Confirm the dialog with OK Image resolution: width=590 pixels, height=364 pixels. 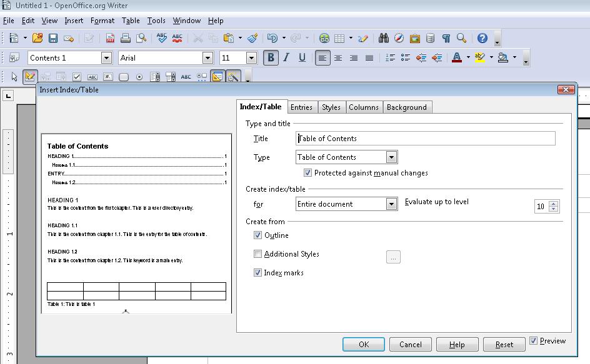363,344
